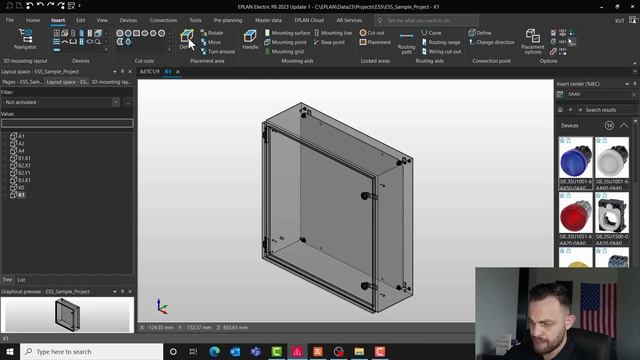640x360 pixels.
Task: Click the first round cut-out shape icon
Action: [120, 33]
